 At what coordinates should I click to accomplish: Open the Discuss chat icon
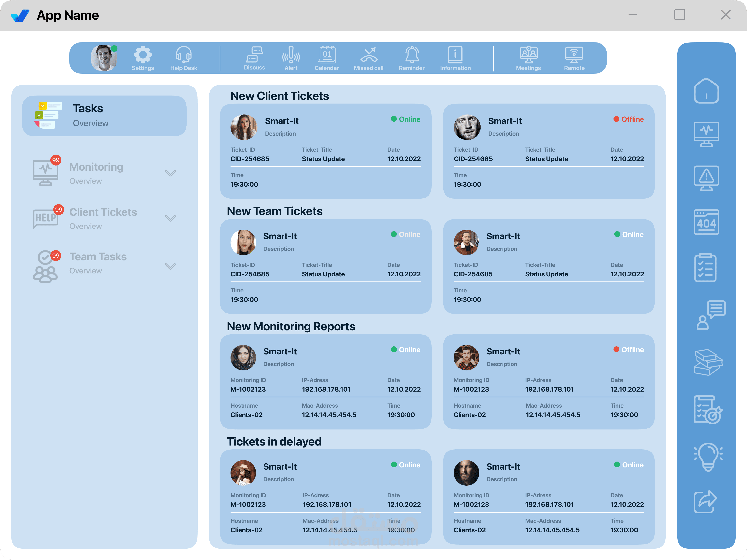pyautogui.click(x=254, y=55)
